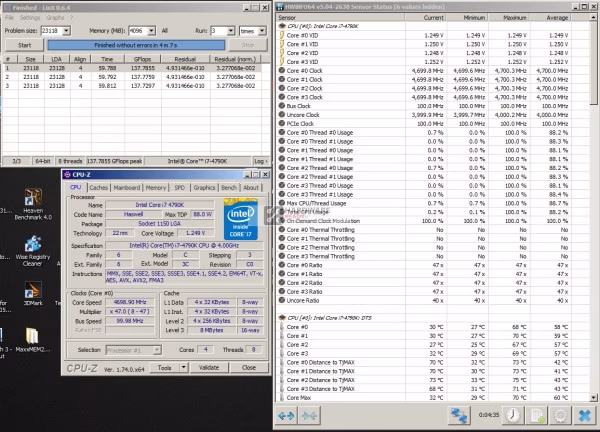600x432 pixels.
Task: Click Uncore Clock sensor icon
Action: click(x=282, y=115)
